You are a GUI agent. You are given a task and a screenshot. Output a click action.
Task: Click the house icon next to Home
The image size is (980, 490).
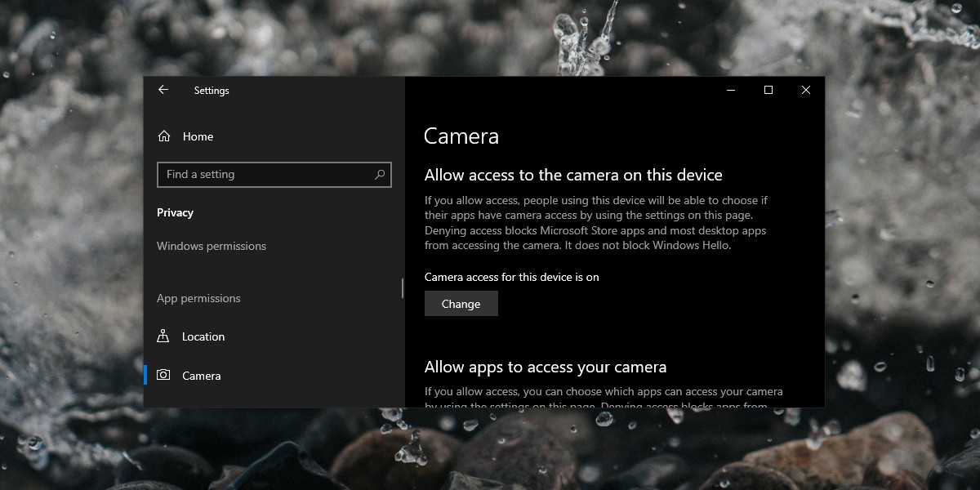(x=163, y=136)
